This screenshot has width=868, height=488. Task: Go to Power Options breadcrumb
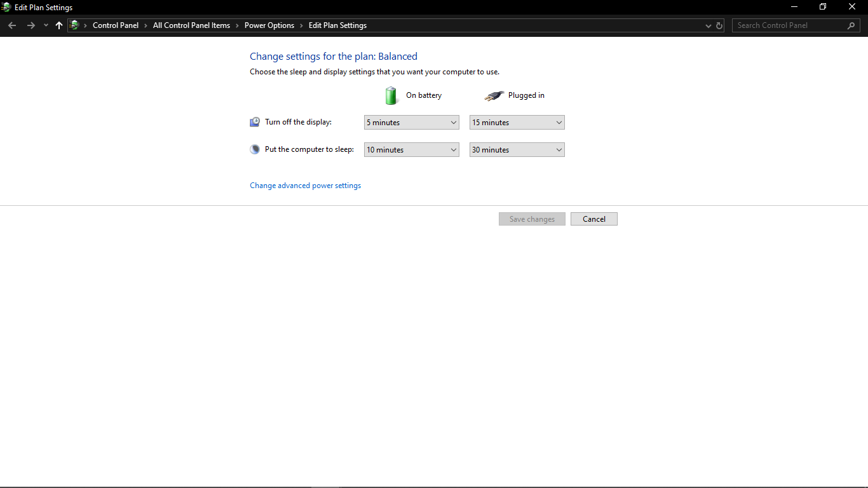click(x=269, y=25)
